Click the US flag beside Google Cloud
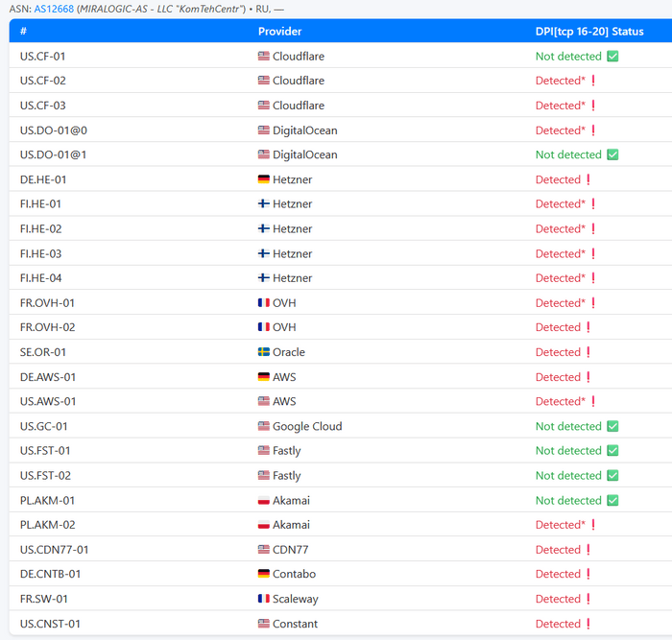672x640 pixels. point(264,427)
